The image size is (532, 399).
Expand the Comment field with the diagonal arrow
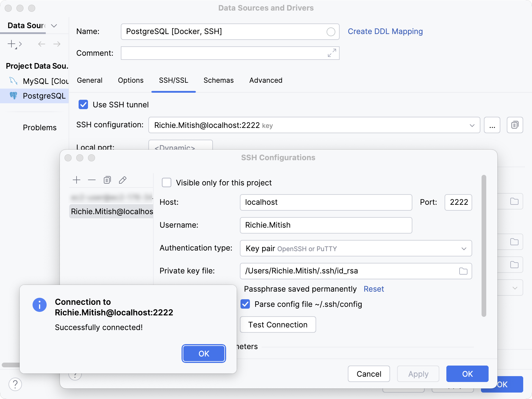tap(332, 53)
